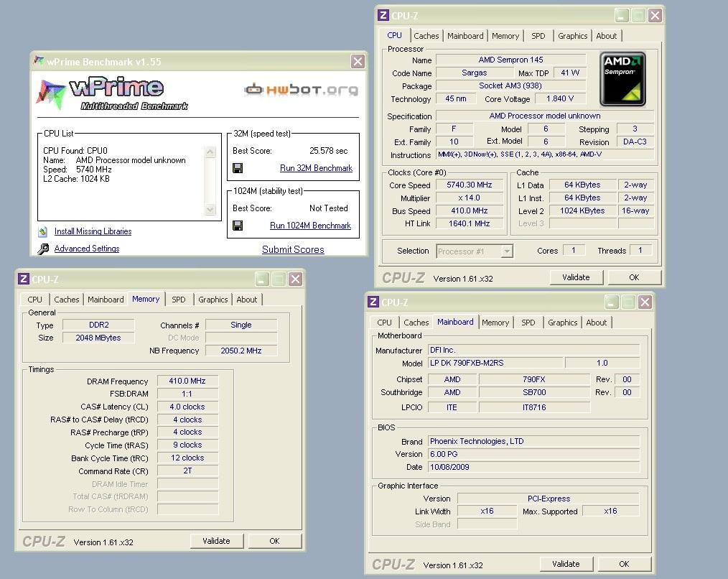Open About tab in Mainboard window
This screenshot has height=579, width=728.
point(596,323)
